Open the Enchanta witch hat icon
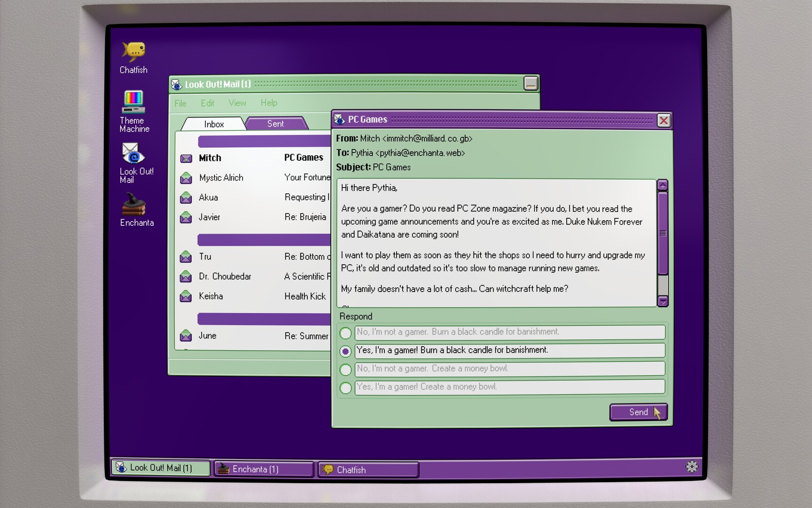The height and width of the screenshot is (508, 812). [136, 210]
